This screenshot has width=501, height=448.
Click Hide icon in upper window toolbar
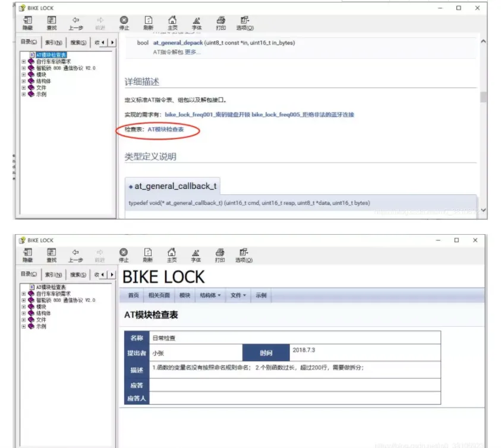click(x=27, y=23)
